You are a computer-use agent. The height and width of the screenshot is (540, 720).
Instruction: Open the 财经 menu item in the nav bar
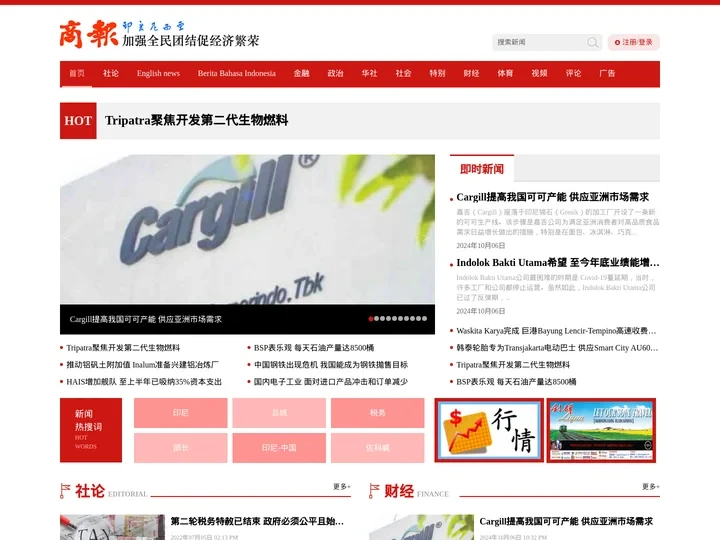pyautogui.click(x=471, y=73)
